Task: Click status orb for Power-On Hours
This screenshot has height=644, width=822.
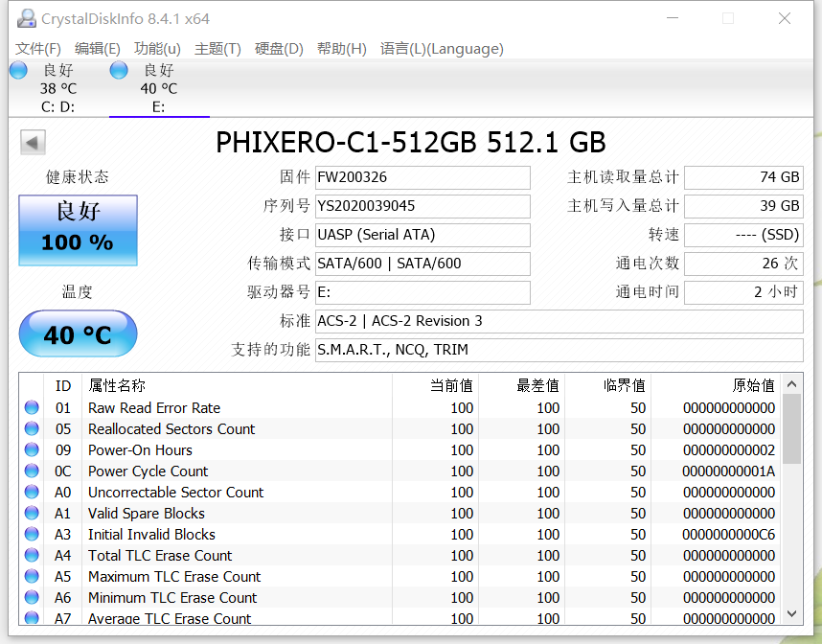Action: point(32,449)
